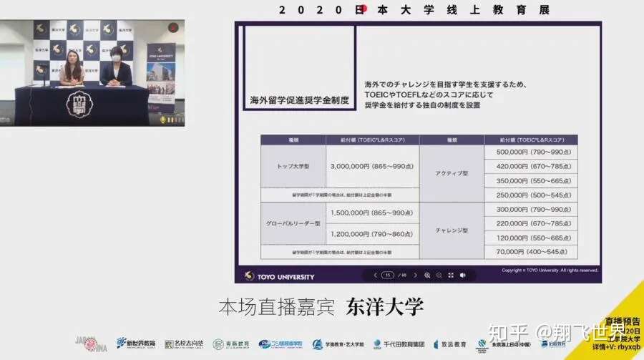Click the 青藤教育 sponsor logo
The height and width of the screenshot is (360, 644).
pyautogui.click(x=231, y=344)
